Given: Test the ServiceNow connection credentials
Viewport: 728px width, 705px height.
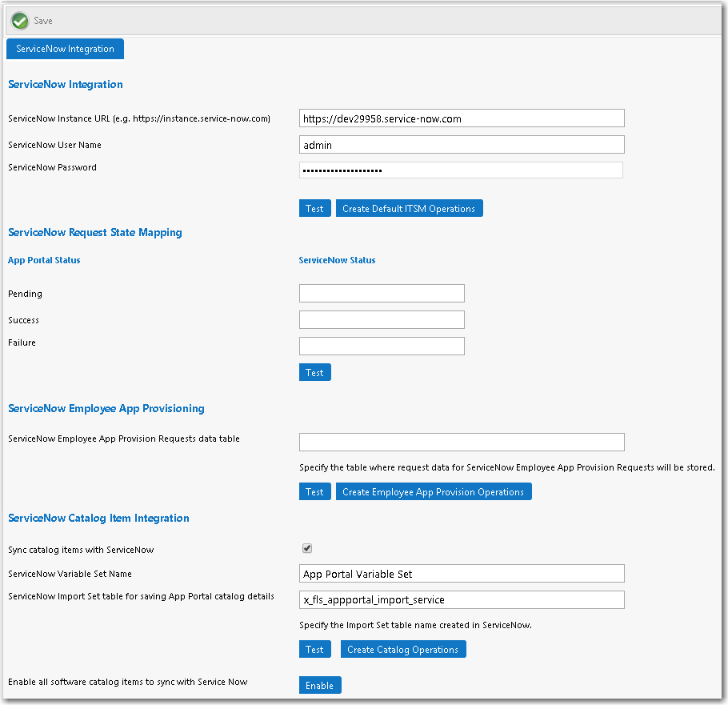Looking at the screenshot, I should click(314, 209).
